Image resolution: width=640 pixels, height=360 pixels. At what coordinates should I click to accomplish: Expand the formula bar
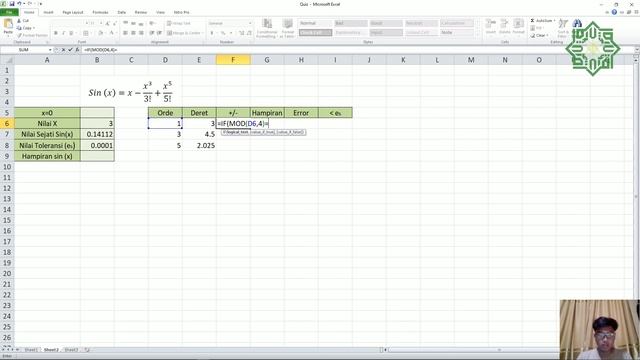click(637, 50)
